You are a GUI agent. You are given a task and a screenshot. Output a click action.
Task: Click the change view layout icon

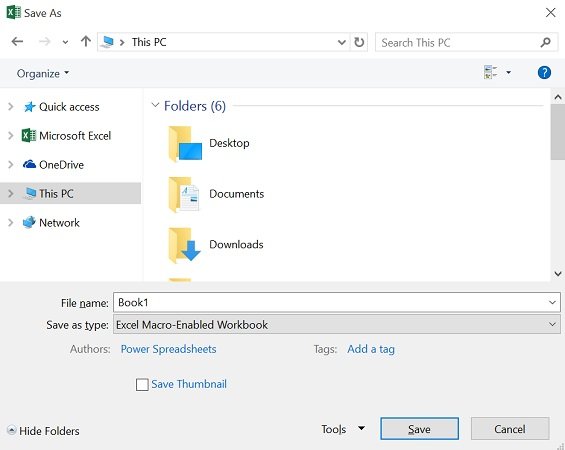click(x=491, y=72)
